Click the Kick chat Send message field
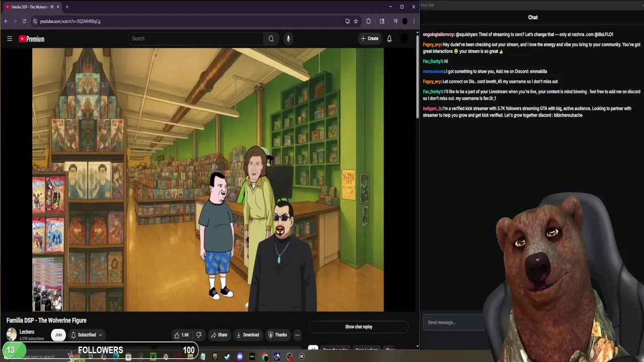Screen dimensions: 644x362 (x=454, y=322)
